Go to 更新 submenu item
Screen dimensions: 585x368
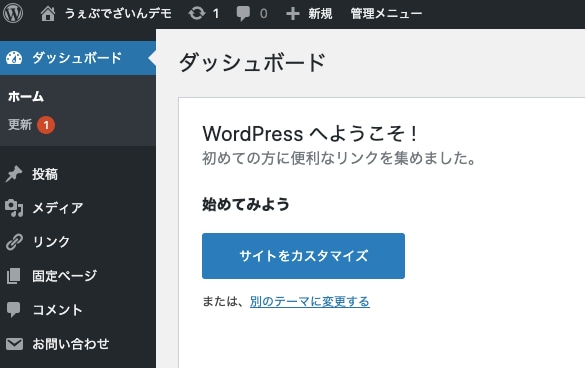20,124
